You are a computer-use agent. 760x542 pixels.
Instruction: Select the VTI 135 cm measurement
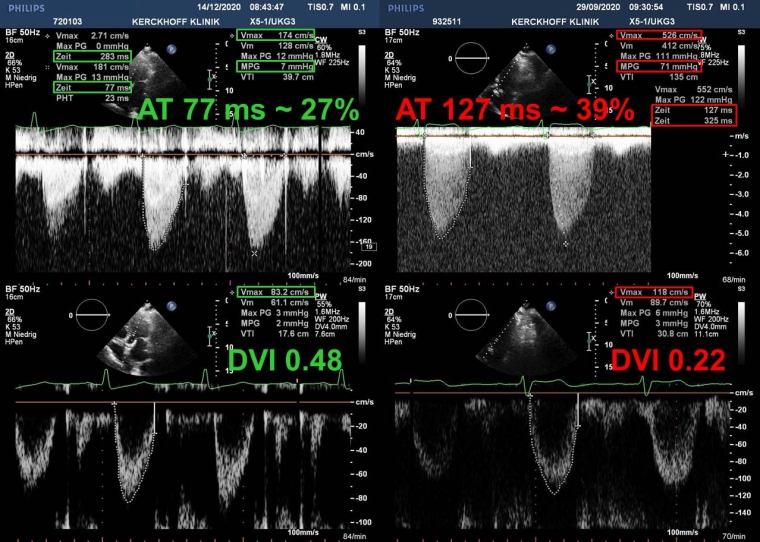[x=659, y=77]
